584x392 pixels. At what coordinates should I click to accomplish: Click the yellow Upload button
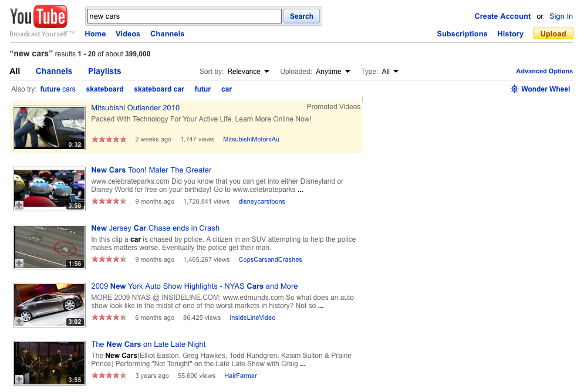553,34
